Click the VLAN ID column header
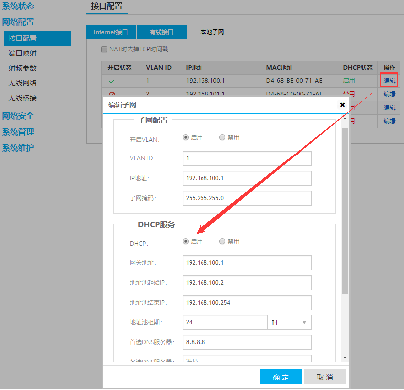This screenshot has height=390, width=404. coord(159,67)
